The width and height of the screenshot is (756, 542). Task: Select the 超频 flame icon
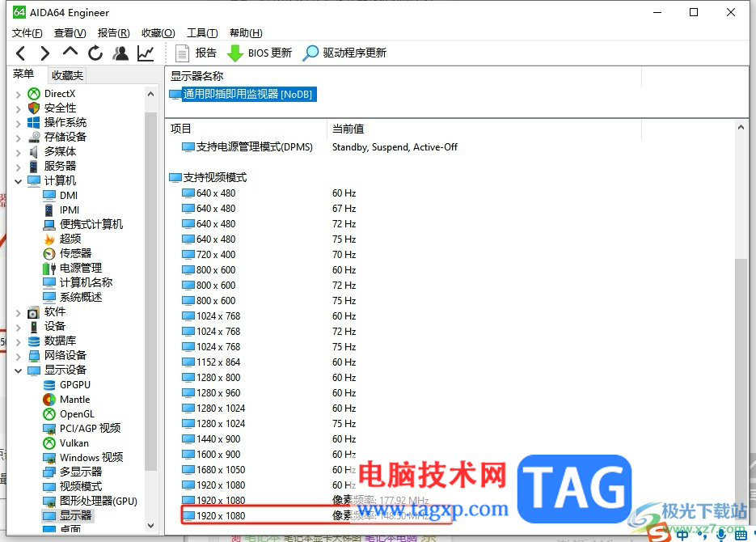(49, 239)
